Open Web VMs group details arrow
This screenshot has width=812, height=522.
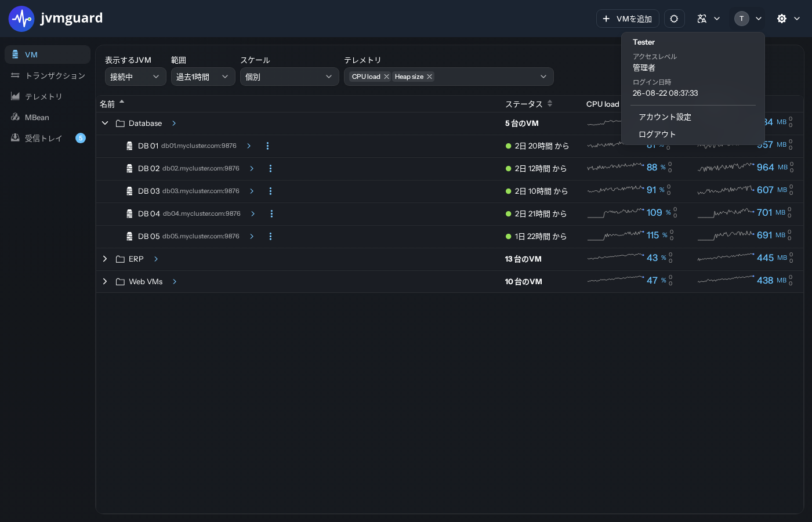(x=175, y=282)
